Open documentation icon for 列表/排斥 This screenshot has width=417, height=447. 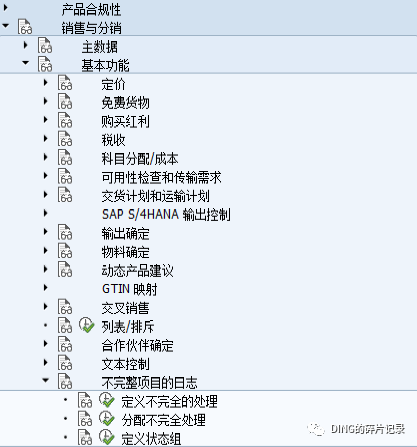(65, 326)
